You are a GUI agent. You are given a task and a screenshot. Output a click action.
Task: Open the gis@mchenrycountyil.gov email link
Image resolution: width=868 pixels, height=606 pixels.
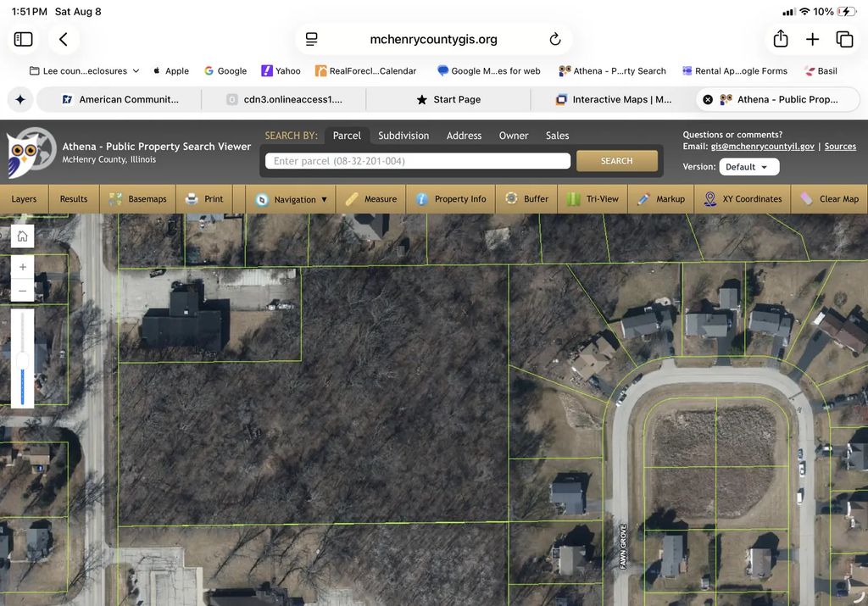(762, 147)
